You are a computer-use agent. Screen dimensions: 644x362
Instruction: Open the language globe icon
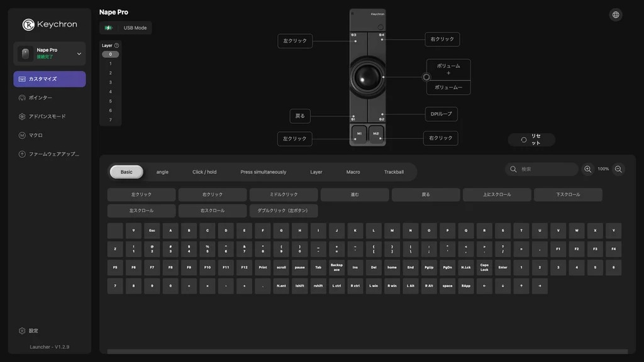[x=615, y=15]
